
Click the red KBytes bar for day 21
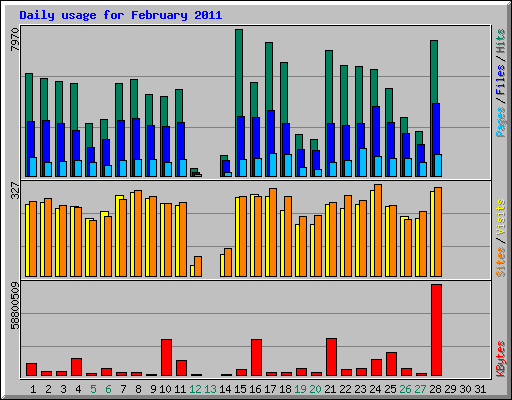click(x=331, y=357)
